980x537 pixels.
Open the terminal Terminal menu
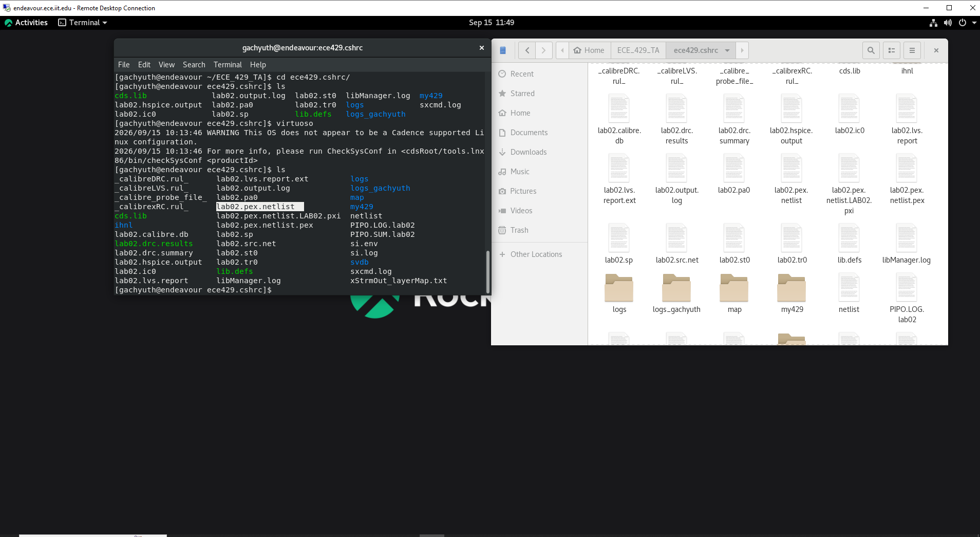(x=228, y=65)
